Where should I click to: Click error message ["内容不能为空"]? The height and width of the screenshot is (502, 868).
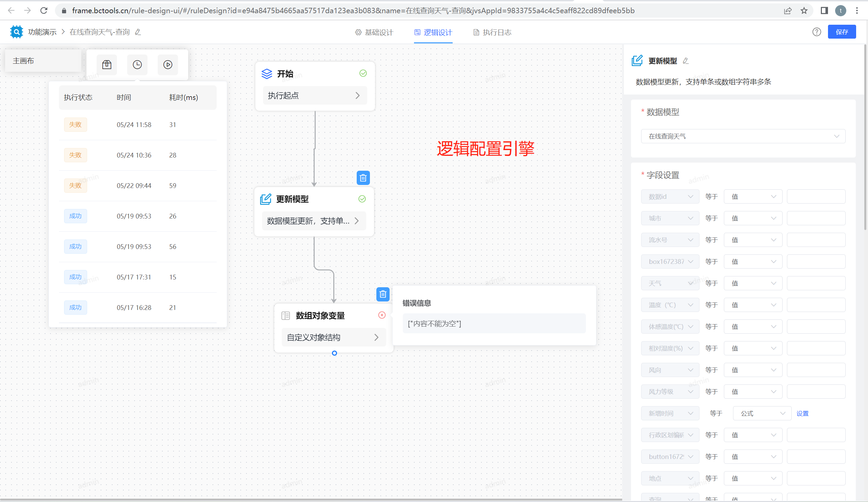coord(494,323)
